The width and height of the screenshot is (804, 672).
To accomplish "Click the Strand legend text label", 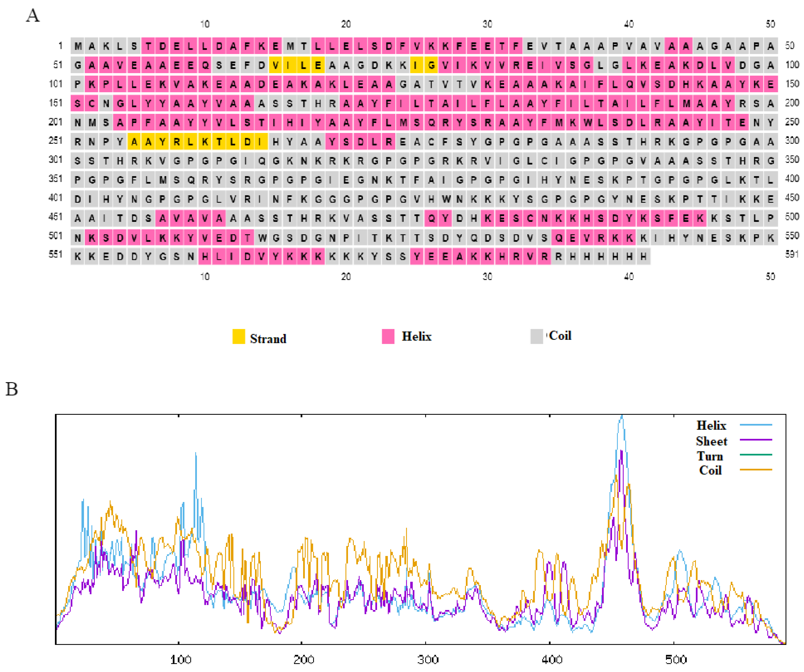I will (x=268, y=338).
